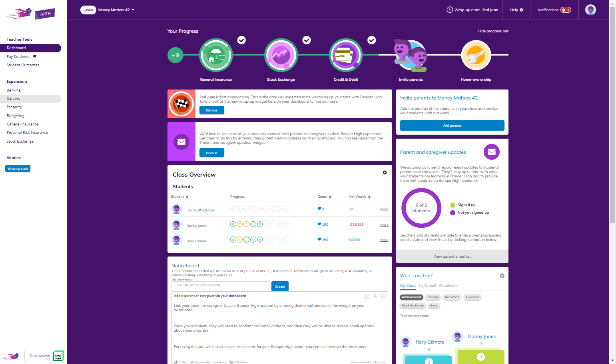Select the Gems filter pill
The height and width of the screenshot is (364, 616).
pyautogui.click(x=434, y=306)
